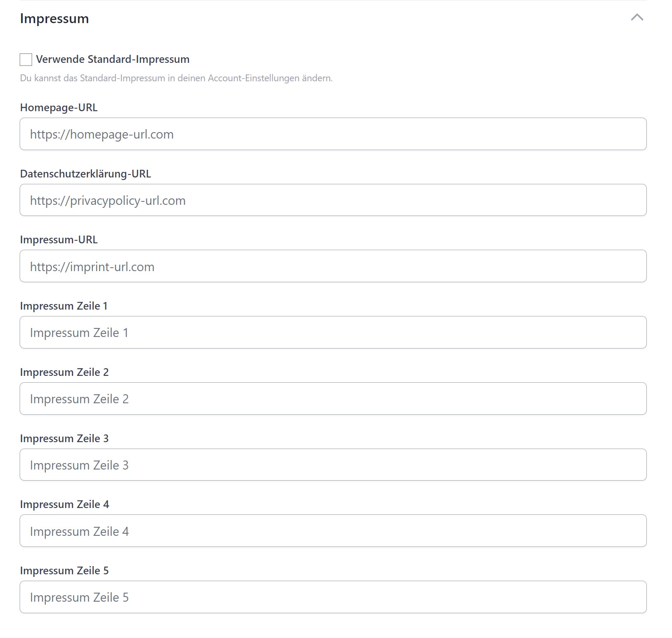Focus the Impressum Zeile 2 text box

[x=333, y=399]
